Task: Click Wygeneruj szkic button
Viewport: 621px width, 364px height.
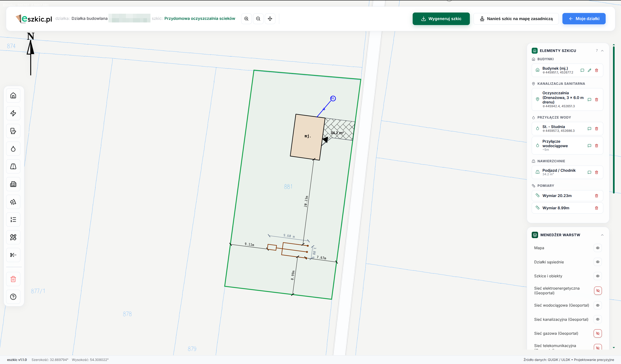Action: point(441,19)
